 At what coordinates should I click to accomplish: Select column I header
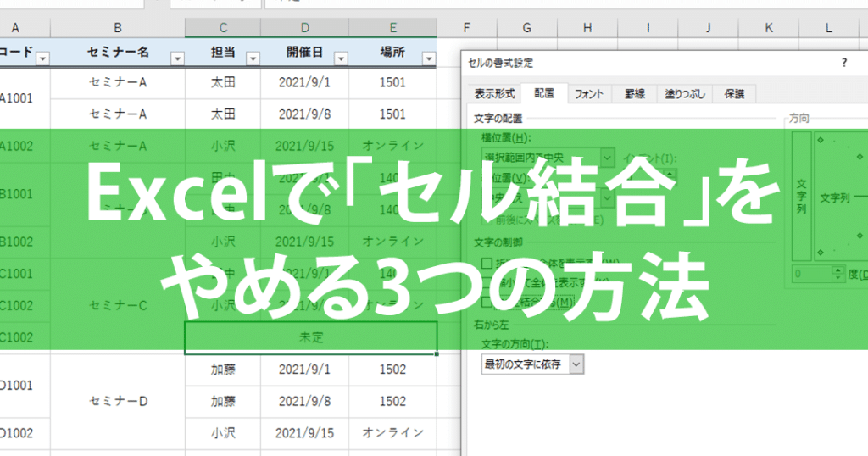[648, 28]
